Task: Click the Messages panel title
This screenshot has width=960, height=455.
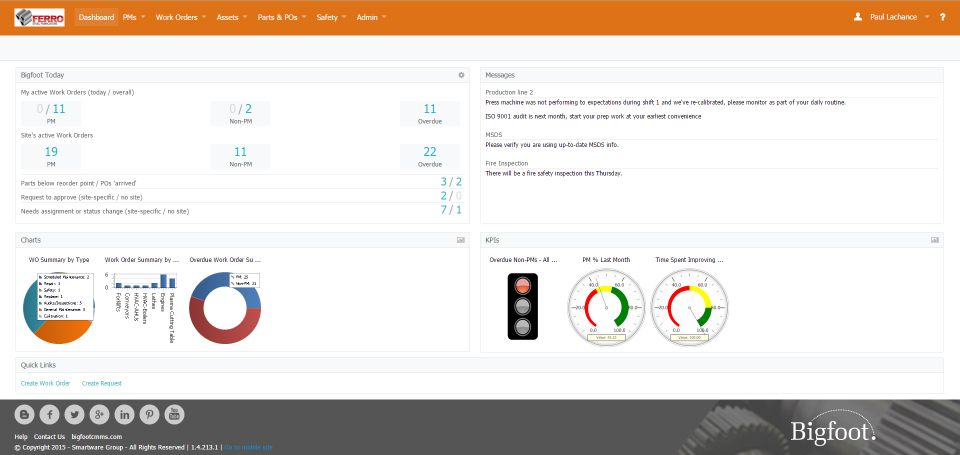Action: tap(500, 75)
